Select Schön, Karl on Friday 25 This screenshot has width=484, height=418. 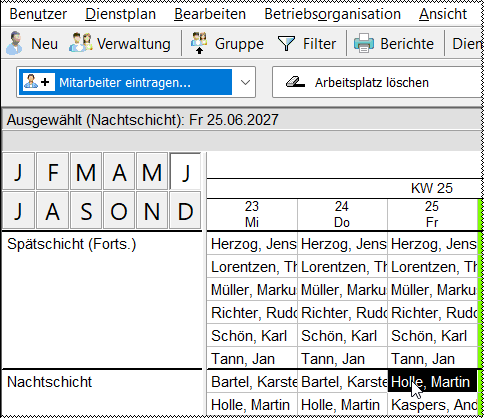(x=432, y=336)
